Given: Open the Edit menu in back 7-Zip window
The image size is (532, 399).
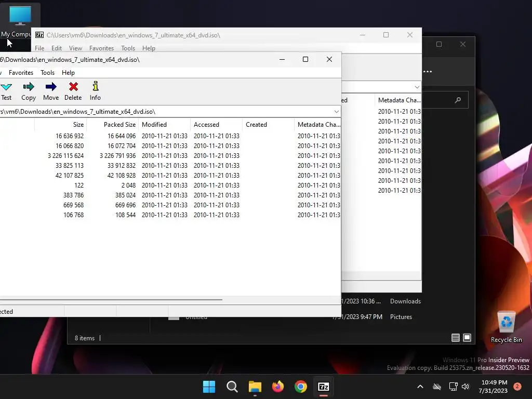Looking at the screenshot, I should (x=56, y=48).
